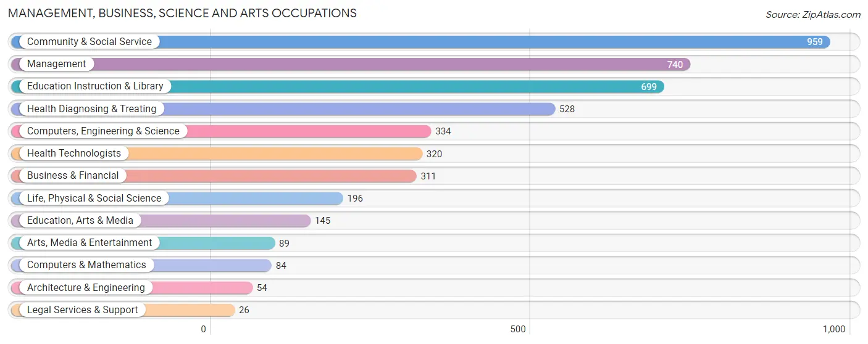The image size is (868, 344).
Task: Click the Community & Social Service label
Action: click(x=90, y=42)
